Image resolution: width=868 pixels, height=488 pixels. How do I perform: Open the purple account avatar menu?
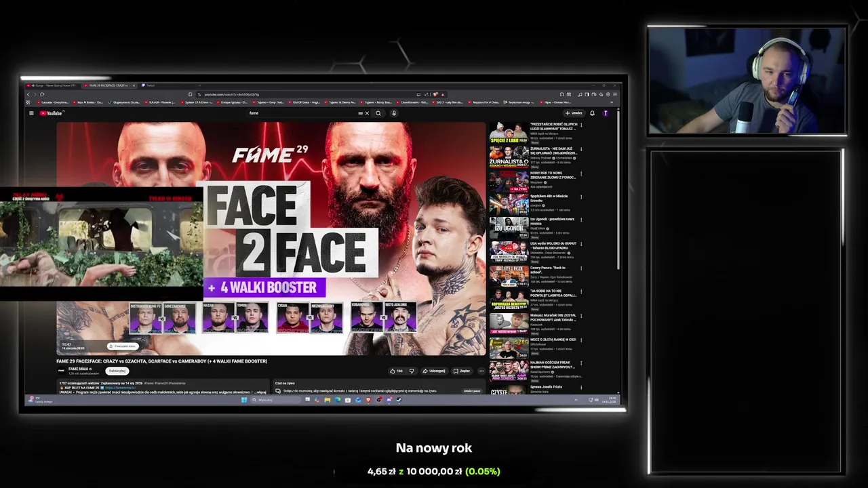tap(606, 113)
